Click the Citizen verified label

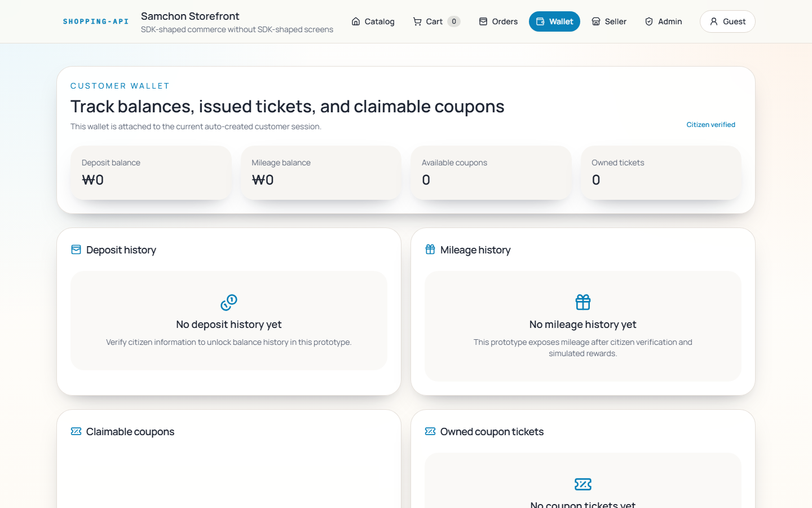pyautogui.click(x=710, y=125)
